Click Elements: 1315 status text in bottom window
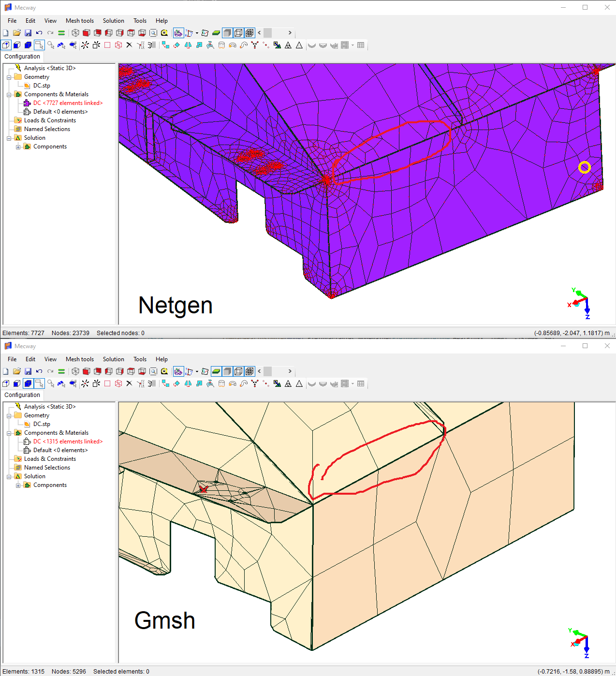The width and height of the screenshot is (616, 676). click(23, 672)
